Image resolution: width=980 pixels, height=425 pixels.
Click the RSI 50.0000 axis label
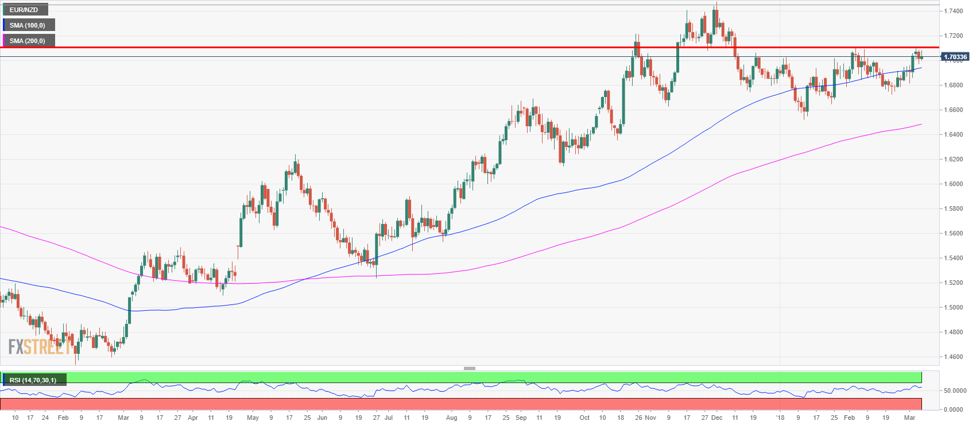[x=955, y=391]
